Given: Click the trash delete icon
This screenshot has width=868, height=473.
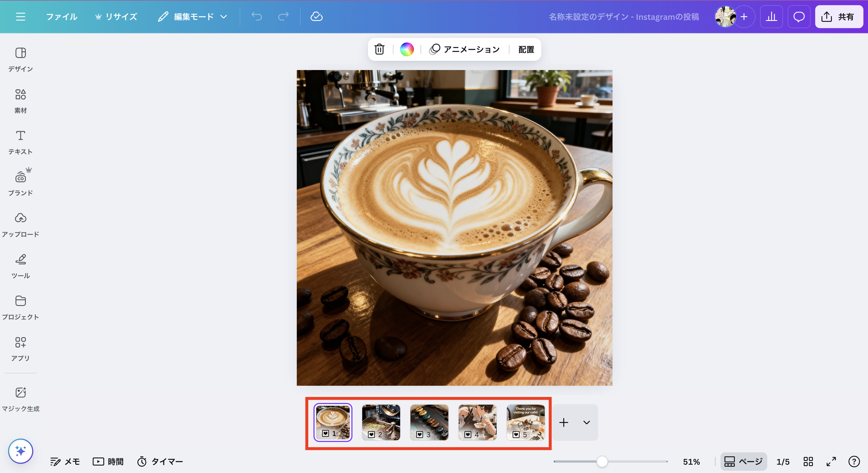Looking at the screenshot, I should point(379,50).
